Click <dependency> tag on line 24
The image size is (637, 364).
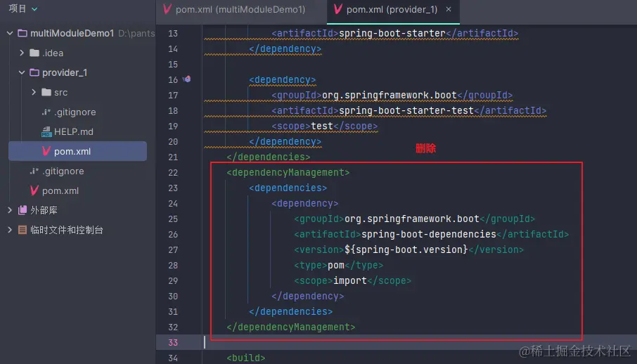[304, 204]
